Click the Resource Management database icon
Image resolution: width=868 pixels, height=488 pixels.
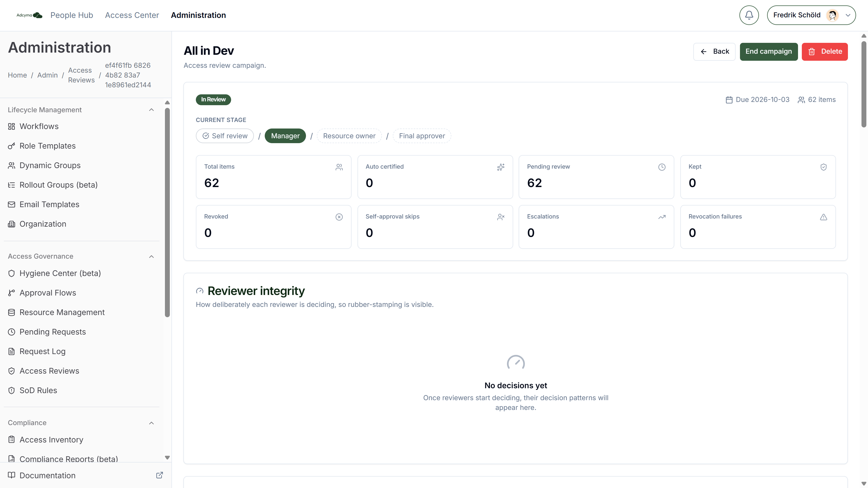point(11,312)
